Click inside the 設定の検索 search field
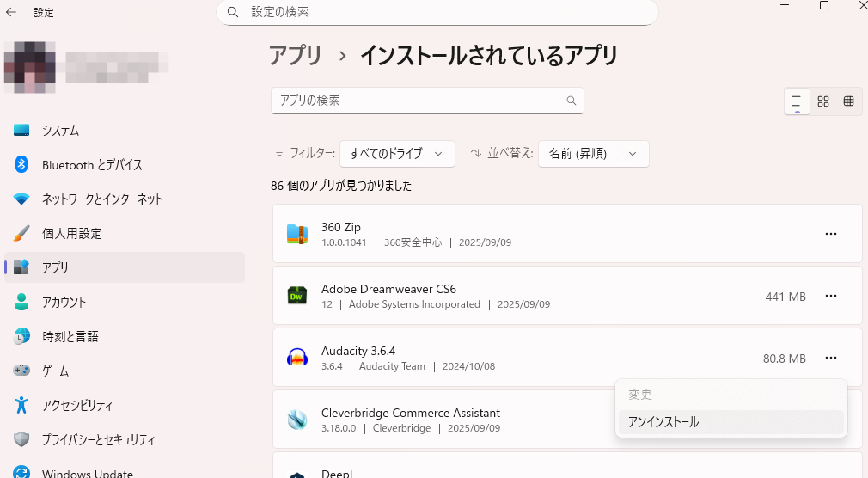 pyautogui.click(x=437, y=12)
